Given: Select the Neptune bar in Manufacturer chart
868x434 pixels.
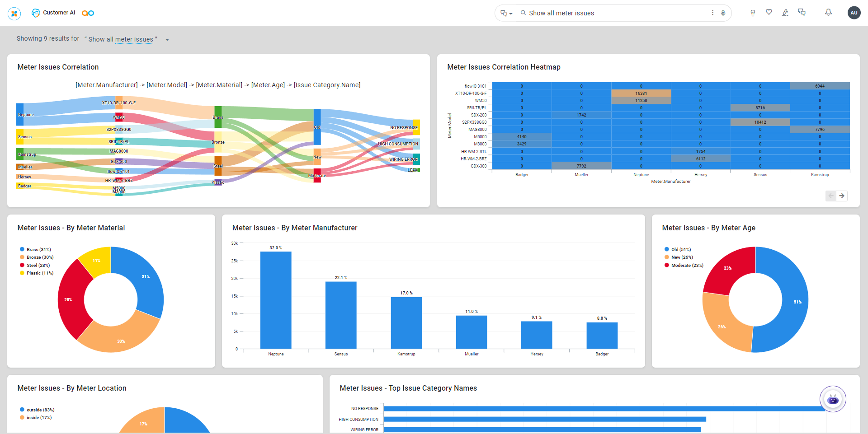Looking at the screenshot, I should (x=276, y=300).
